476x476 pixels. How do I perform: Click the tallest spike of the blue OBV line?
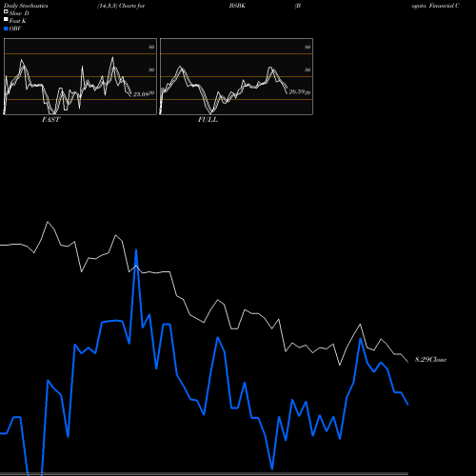pyautogui.click(x=136, y=250)
